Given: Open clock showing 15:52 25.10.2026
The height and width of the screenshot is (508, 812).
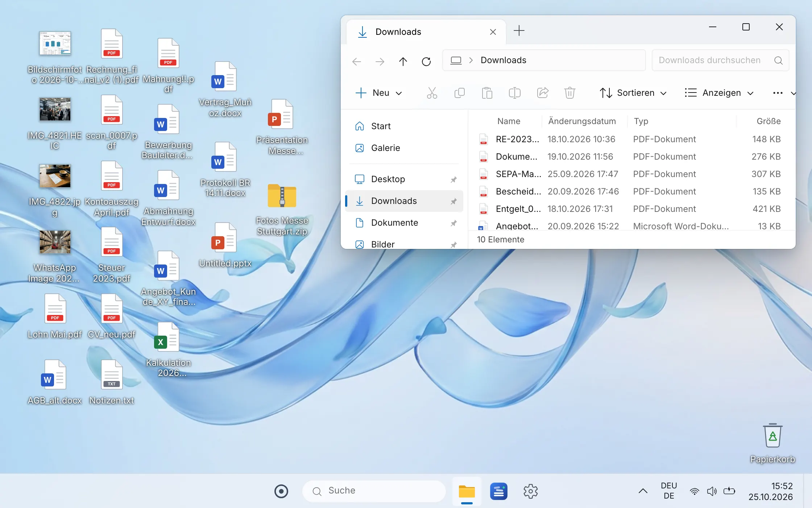Looking at the screenshot, I should pyautogui.click(x=770, y=491).
